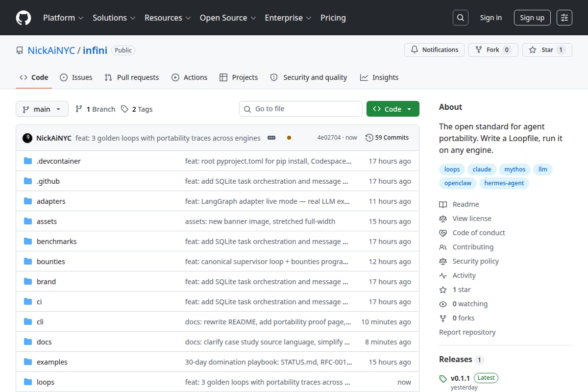Open the Solutions dropdown menu
The image size is (588, 392).
[114, 18]
